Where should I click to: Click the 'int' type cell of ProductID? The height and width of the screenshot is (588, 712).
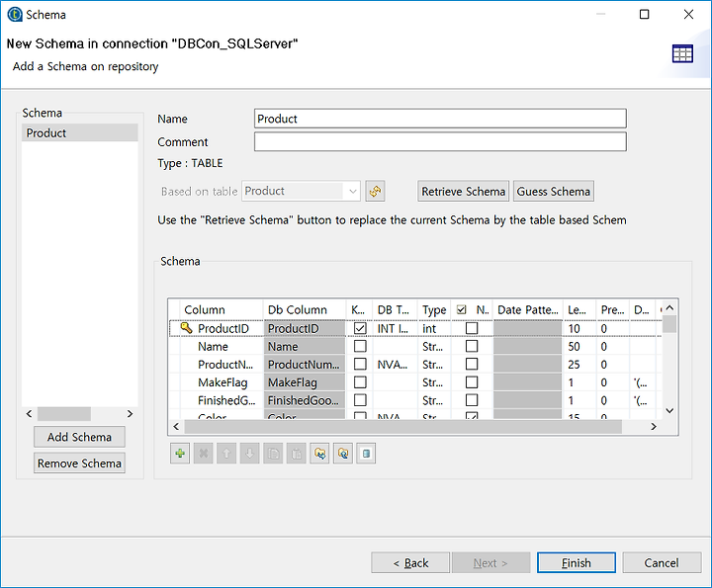point(434,328)
